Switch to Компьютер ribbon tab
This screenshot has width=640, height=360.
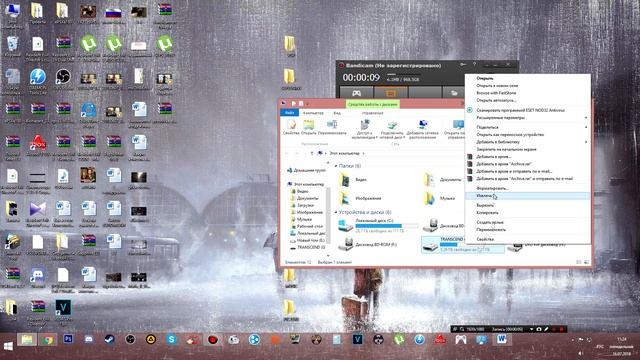(x=313, y=113)
